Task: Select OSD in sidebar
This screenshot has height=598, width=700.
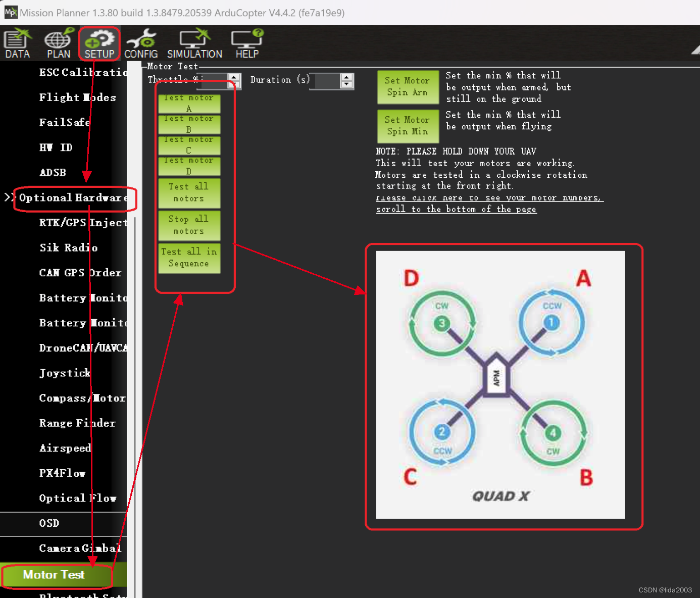Action: (49, 523)
